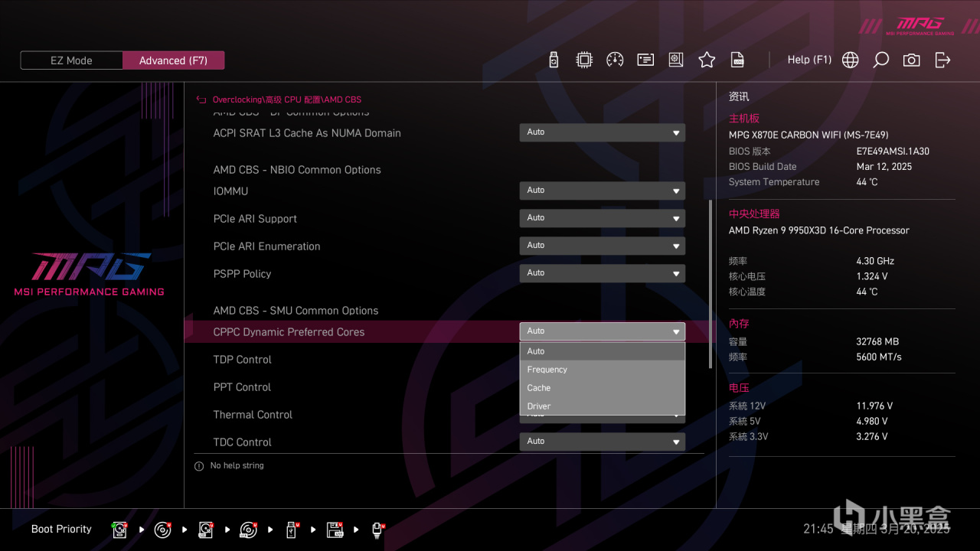The image size is (980, 551).
Task: Click the BIOS version value E7E49AMSI.1A30
Action: (x=893, y=152)
